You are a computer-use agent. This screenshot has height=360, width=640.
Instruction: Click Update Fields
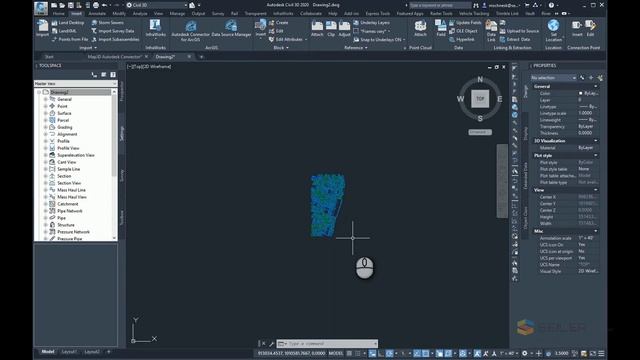click(465, 23)
